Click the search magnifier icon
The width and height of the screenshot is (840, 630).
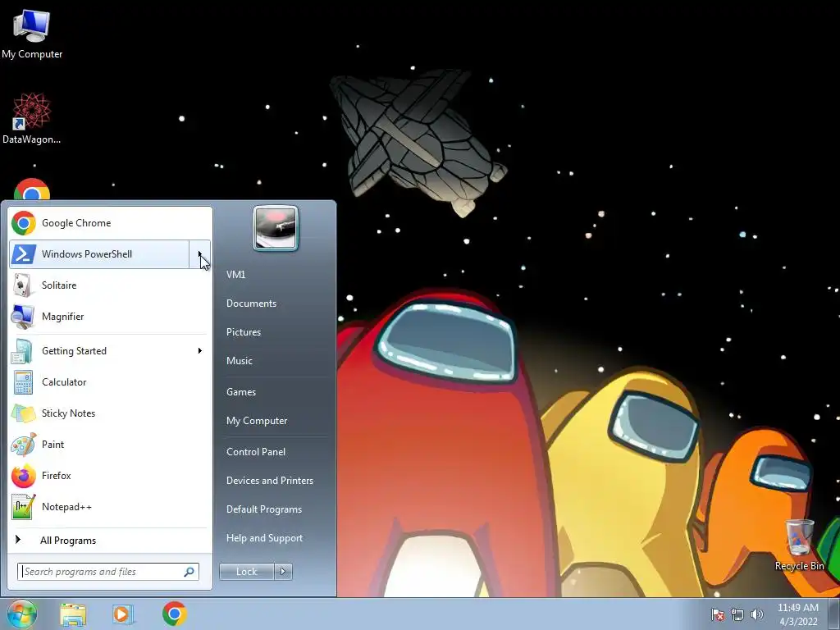pyautogui.click(x=189, y=572)
